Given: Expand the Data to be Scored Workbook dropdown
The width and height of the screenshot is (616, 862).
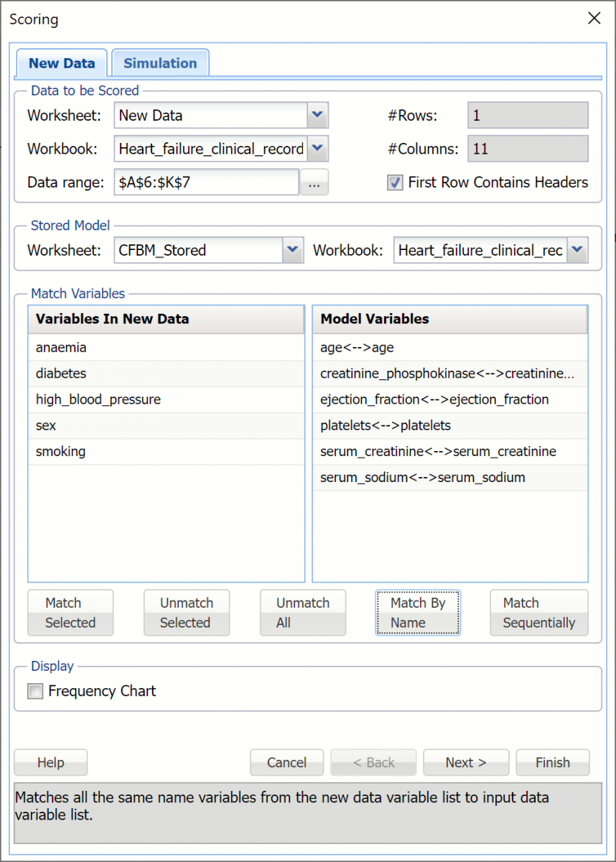Looking at the screenshot, I should (x=317, y=149).
